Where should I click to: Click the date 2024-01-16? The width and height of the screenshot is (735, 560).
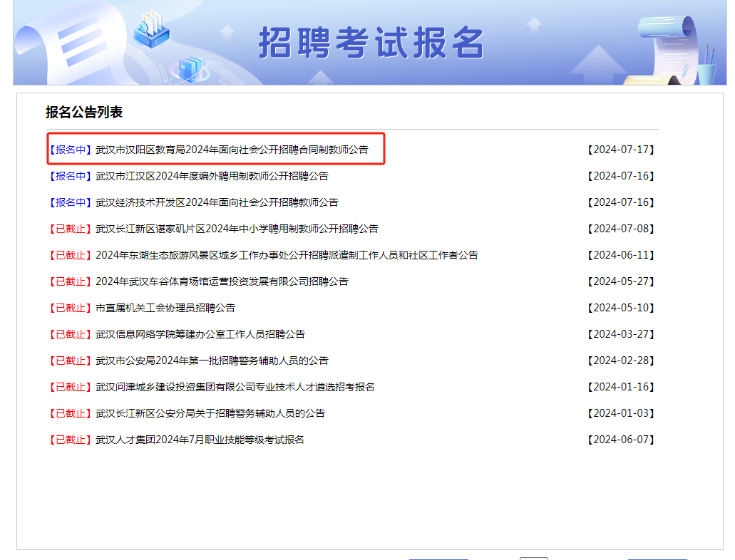tap(621, 387)
